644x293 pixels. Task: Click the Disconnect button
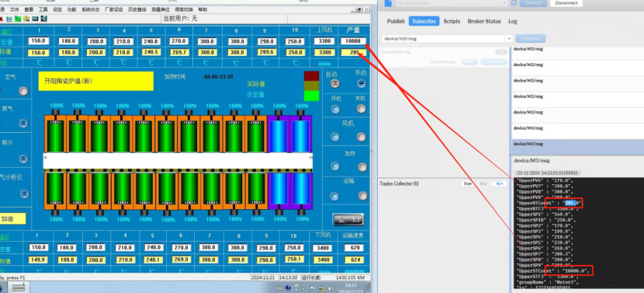[566, 3]
